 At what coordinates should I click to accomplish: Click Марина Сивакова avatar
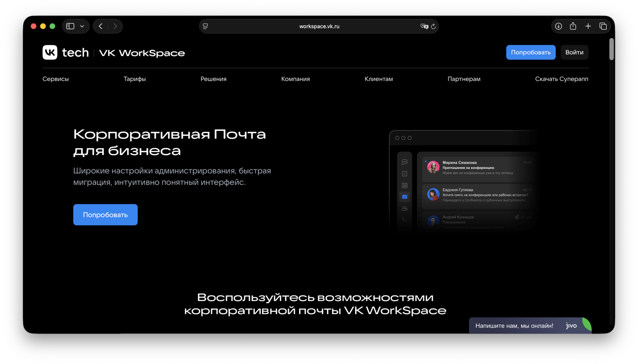tap(433, 167)
